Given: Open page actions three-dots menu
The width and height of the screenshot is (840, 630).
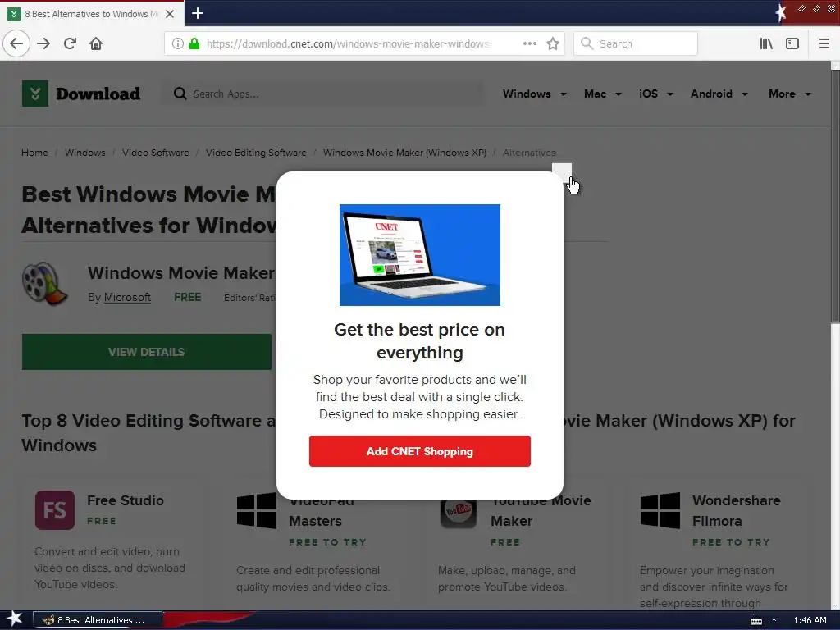Looking at the screenshot, I should (x=529, y=43).
